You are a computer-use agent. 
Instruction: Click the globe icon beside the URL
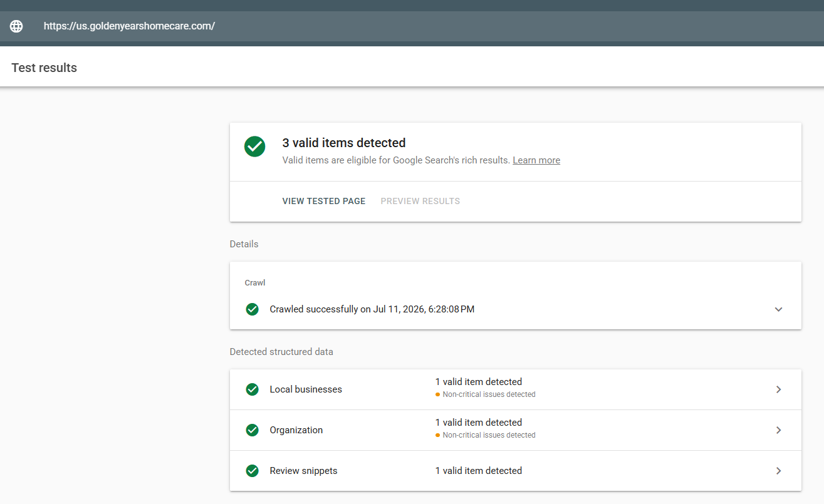(16, 26)
